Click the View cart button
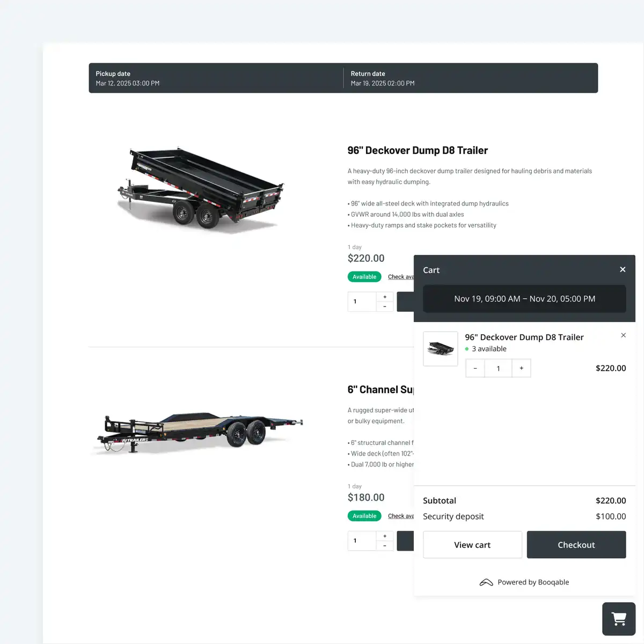The image size is (644, 644). 472,545
